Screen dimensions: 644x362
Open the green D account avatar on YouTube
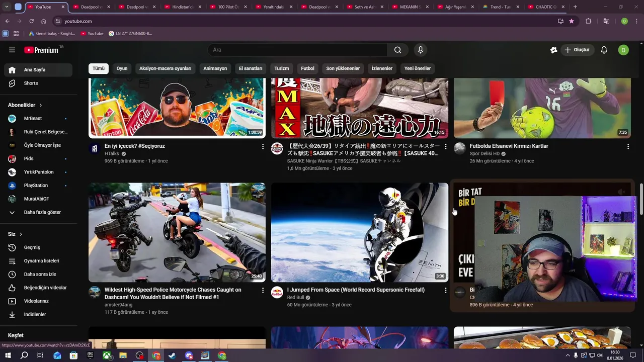(x=623, y=50)
